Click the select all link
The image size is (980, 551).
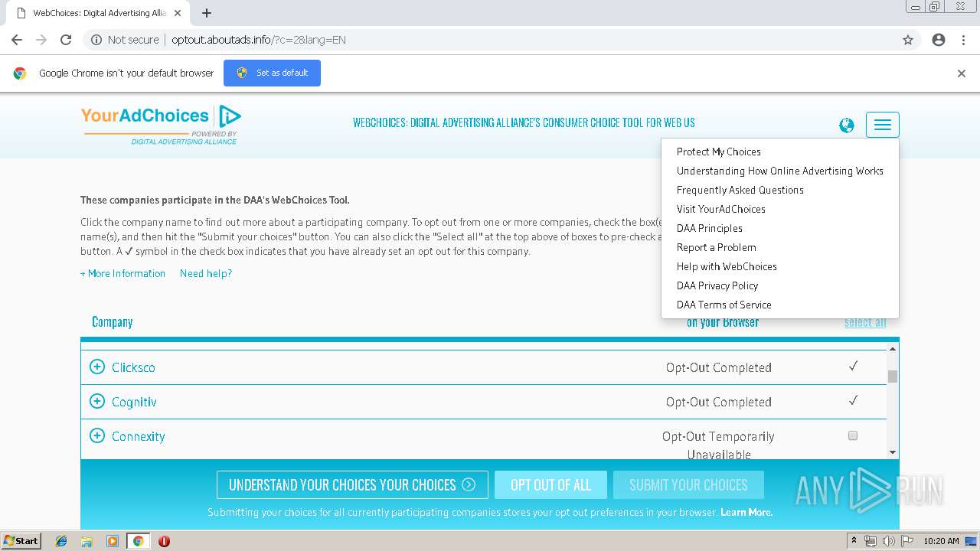(x=865, y=322)
